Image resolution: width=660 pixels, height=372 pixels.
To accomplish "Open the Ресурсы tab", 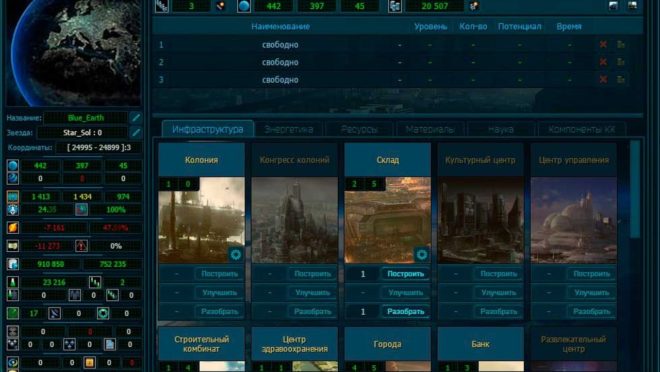I will (x=359, y=129).
